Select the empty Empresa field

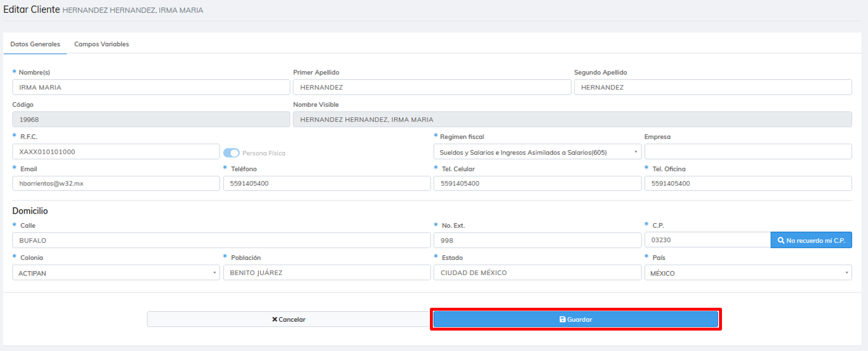tap(747, 152)
